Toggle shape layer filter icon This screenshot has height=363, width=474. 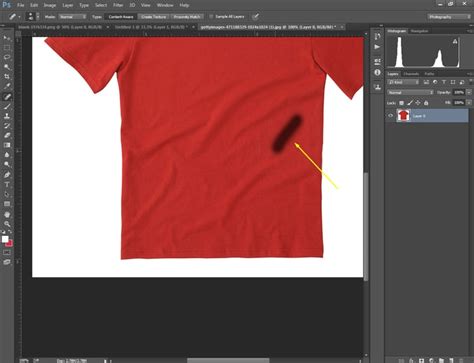point(453,82)
